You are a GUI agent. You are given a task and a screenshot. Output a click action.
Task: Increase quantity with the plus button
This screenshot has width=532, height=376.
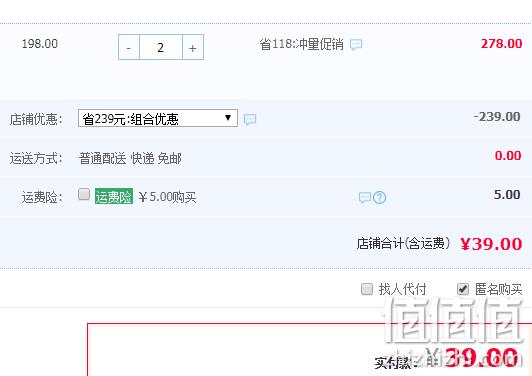point(193,47)
